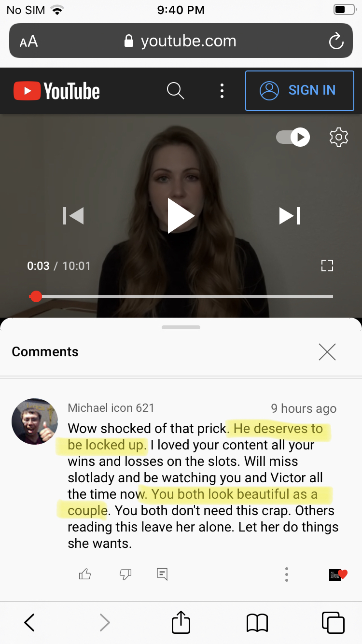Open video settings gear
Screen dimensions: 362x644
(x=338, y=137)
